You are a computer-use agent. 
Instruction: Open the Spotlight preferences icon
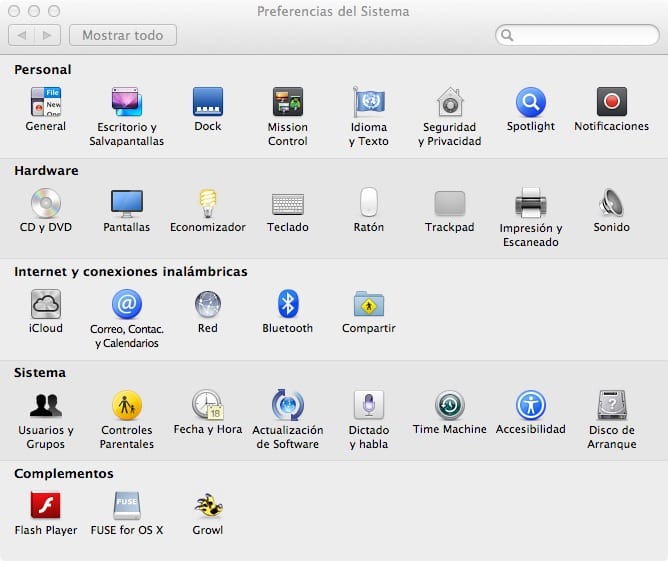tap(530, 102)
